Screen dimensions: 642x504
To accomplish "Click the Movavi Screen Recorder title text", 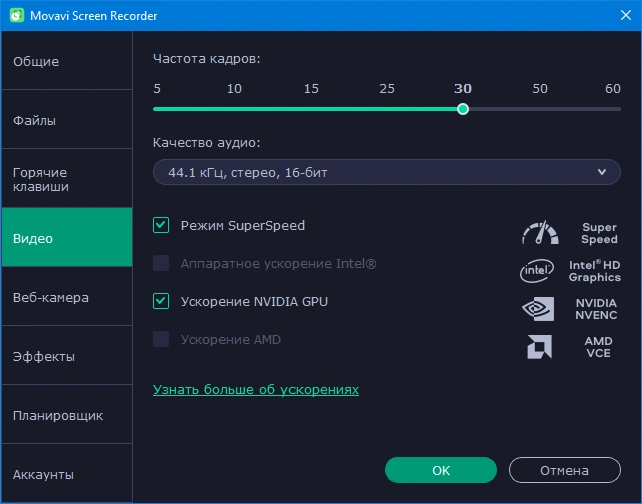I will coord(94,16).
